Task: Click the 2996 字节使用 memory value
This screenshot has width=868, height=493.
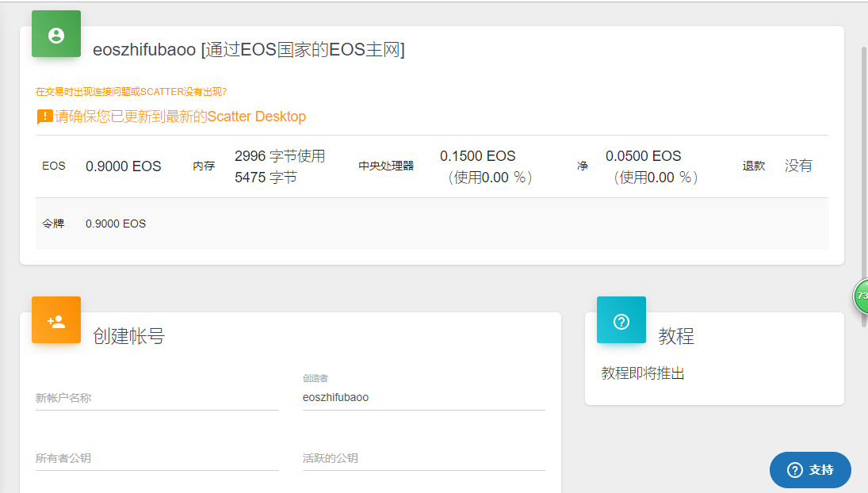Action: click(280, 156)
